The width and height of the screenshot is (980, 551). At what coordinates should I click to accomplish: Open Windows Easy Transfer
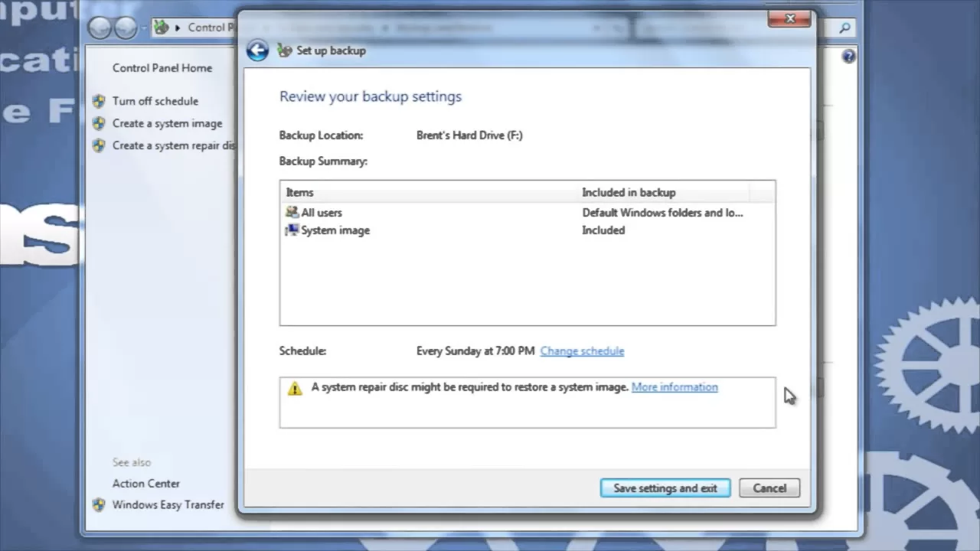pos(168,505)
